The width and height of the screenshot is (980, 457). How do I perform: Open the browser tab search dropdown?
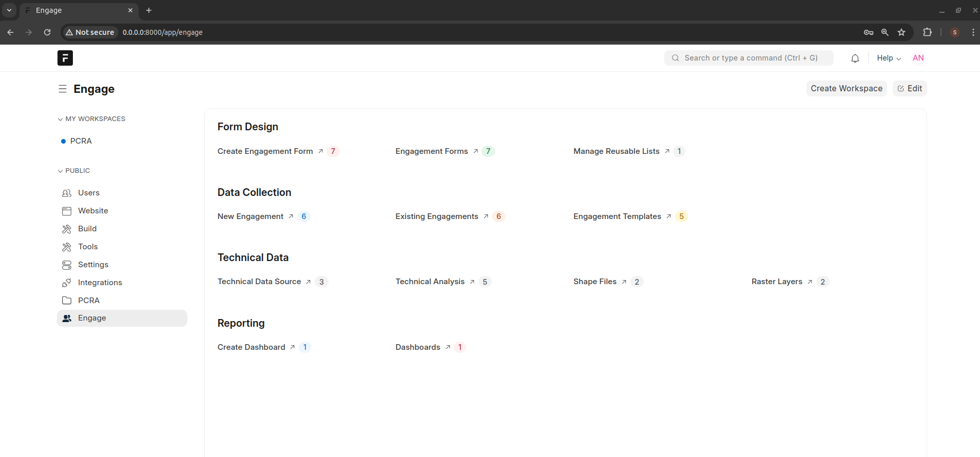click(x=9, y=10)
